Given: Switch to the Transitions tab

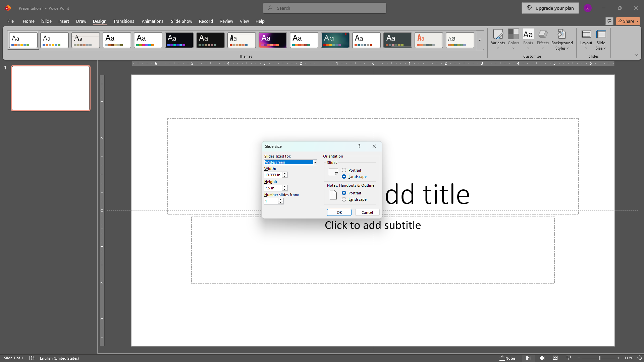Looking at the screenshot, I should click(124, 21).
